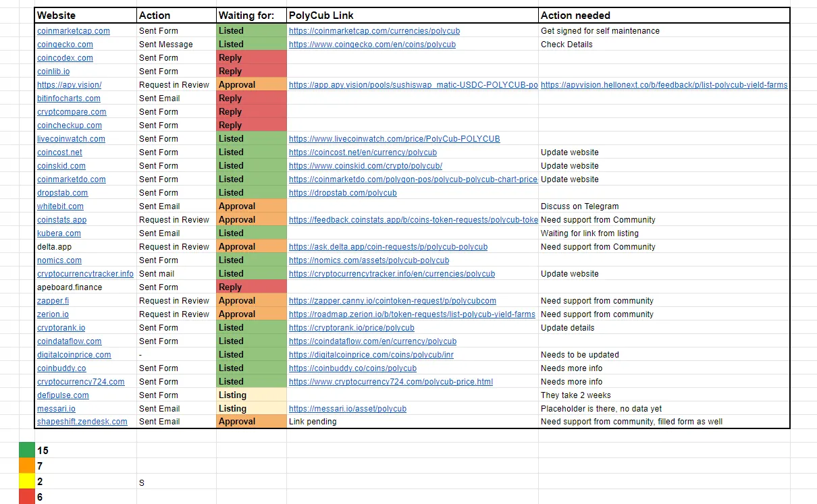This screenshot has height=504, width=817.
Task: Select the 'Action needed' header cell
Action: pyautogui.click(x=664, y=16)
